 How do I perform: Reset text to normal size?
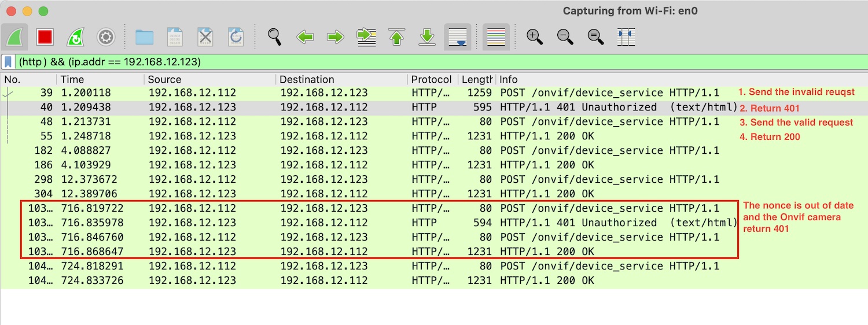pos(595,38)
